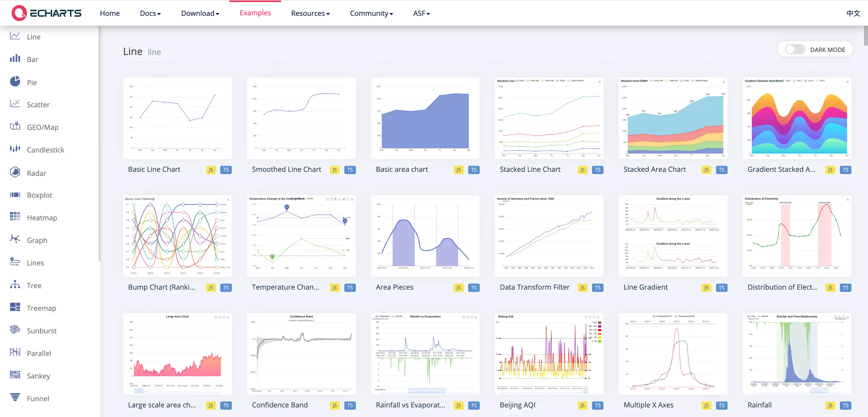The height and width of the screenshot is (417, 868).
Task: Select Treemap label in sidebar
Action: tap(41, 308)
